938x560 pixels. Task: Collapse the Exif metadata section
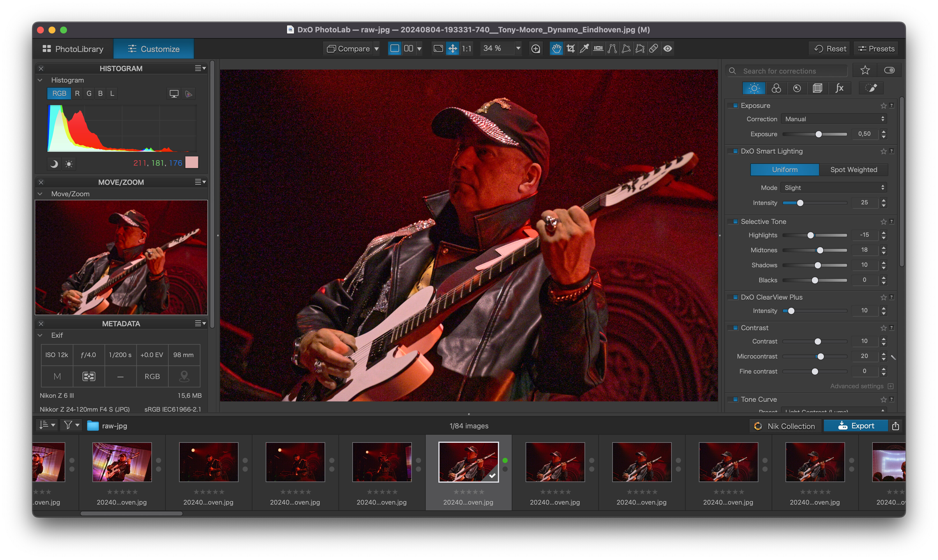pyautogui.click(x=40, y=335)
